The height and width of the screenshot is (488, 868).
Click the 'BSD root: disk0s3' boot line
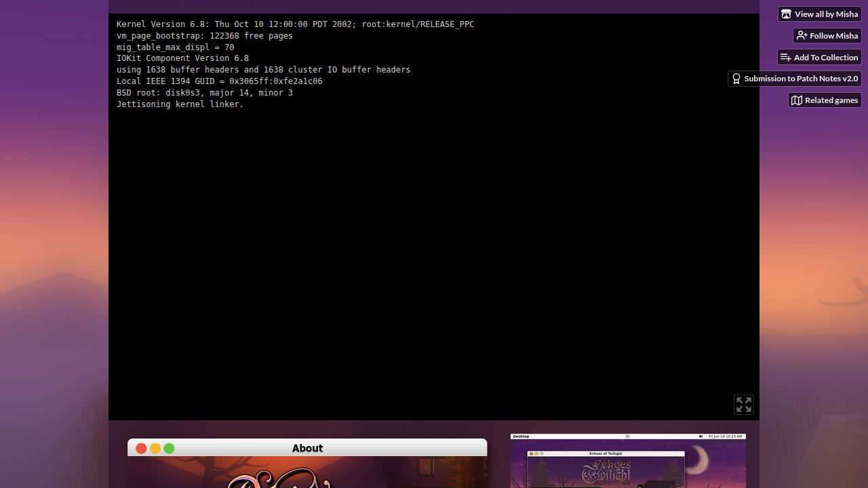point(205,93)
